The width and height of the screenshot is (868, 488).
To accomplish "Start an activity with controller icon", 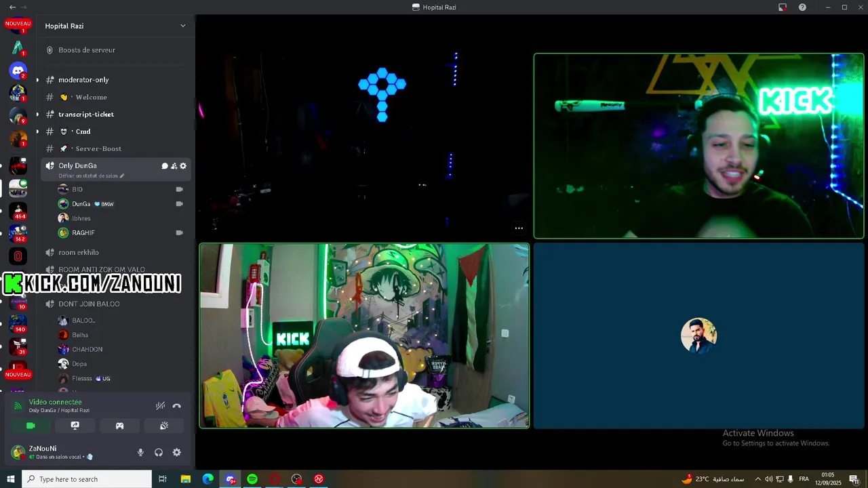I will click(x=119, y=426).
